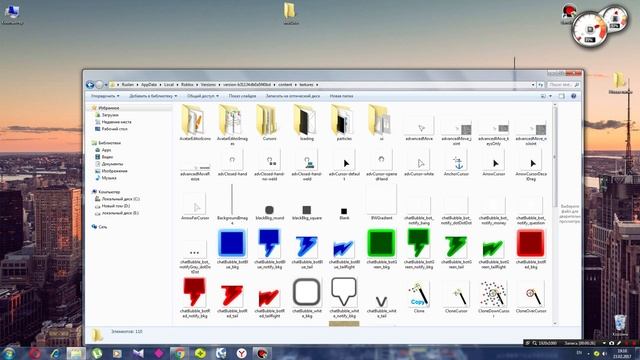
Task: Select the advClosed-hand-weld file
Action: [x=307, y=165]
